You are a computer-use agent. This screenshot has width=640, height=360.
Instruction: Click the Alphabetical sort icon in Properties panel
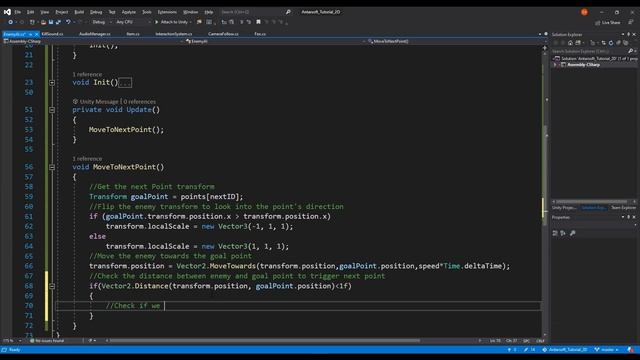pyautogui.click(x=563, y=233)
